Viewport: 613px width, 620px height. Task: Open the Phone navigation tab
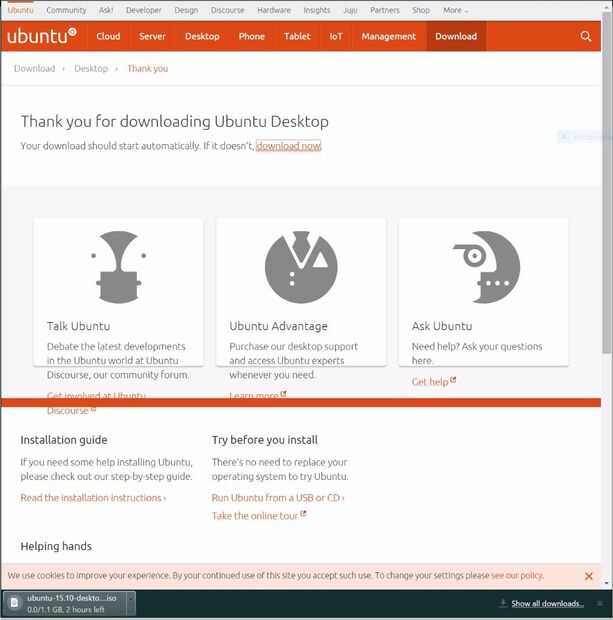pos(252,36)
